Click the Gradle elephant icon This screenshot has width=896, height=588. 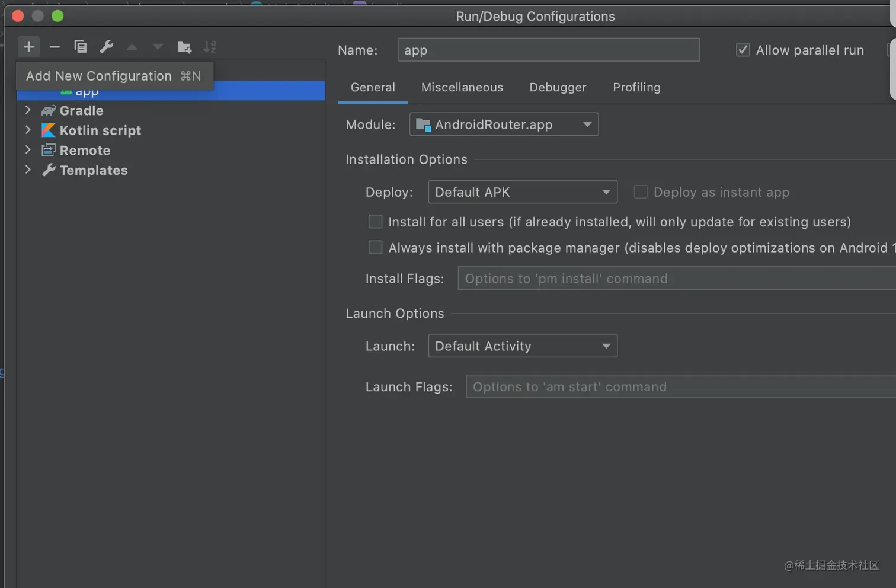49,111
